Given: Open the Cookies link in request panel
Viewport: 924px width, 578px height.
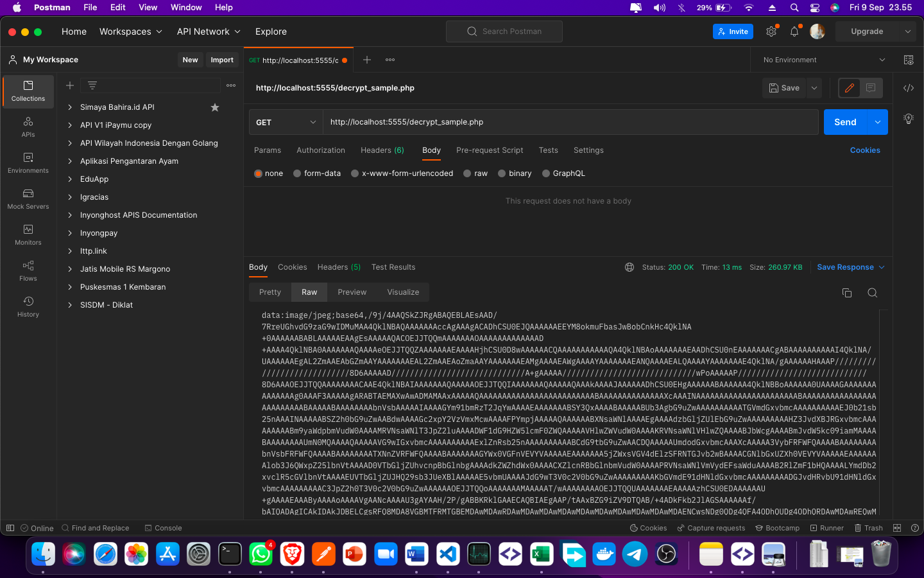Looking at the screenshot, I should pos(865,150).
